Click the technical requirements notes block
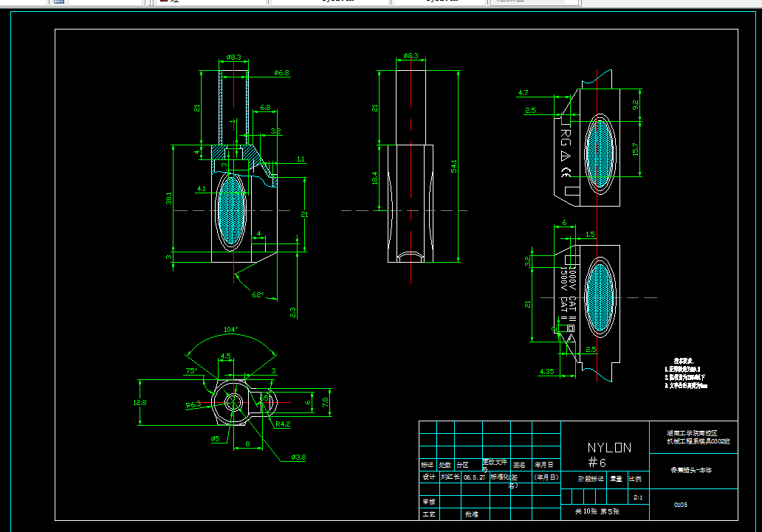The height and width of the screenshot is (532, 762). tap(686, 373)
